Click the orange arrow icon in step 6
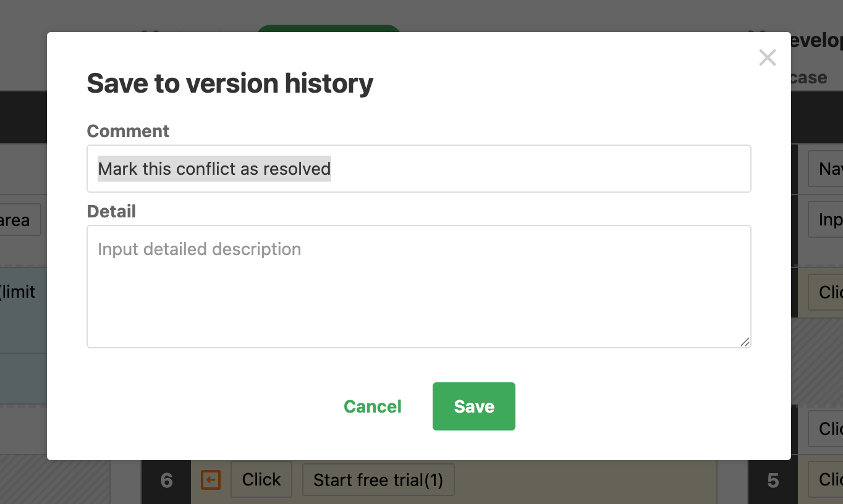 211,480
